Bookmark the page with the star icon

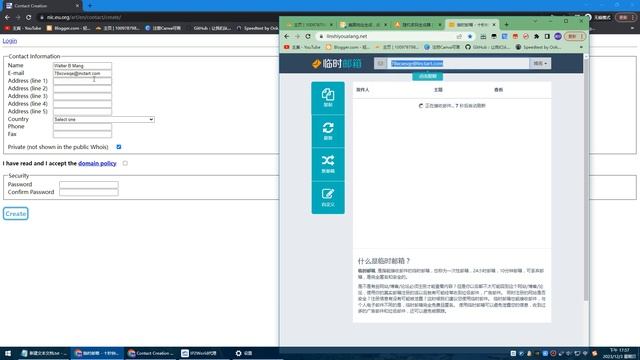coord(470,36)
